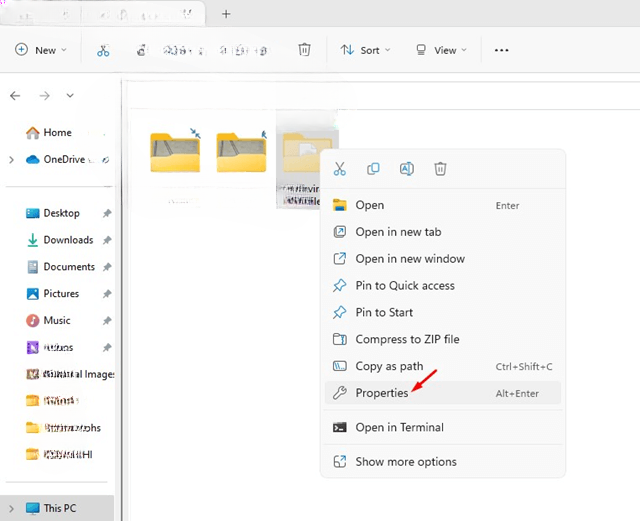Choose Properties from the context menu

443,393
